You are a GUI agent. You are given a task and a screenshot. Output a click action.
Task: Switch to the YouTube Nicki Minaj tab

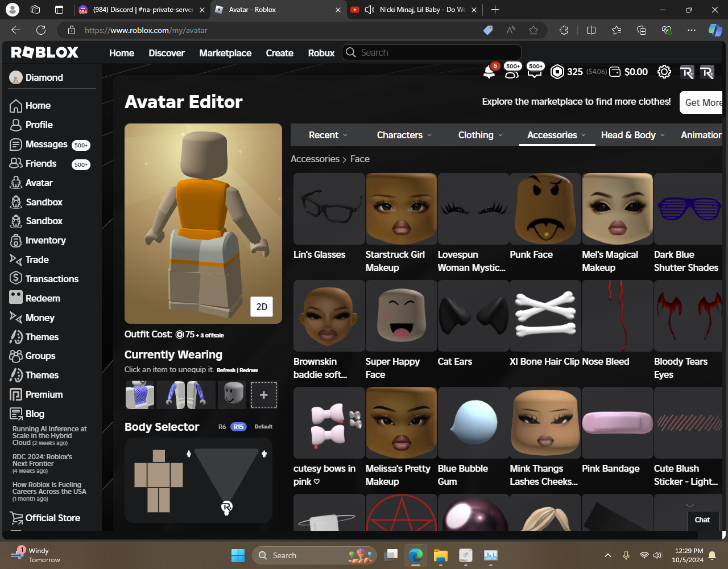click(x=413, y=10)
